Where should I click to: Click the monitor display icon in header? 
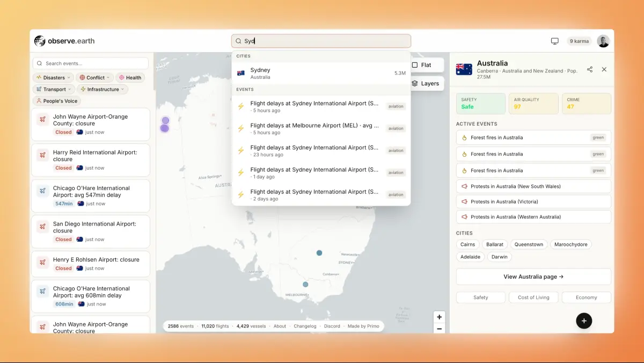pyautogui.click(x=554, y=41)
